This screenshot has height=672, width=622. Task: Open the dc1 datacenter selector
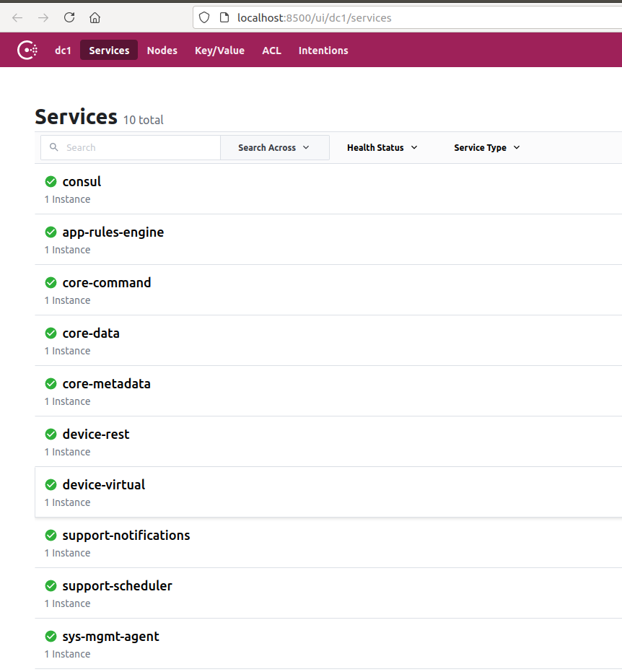tap(63, 50)
